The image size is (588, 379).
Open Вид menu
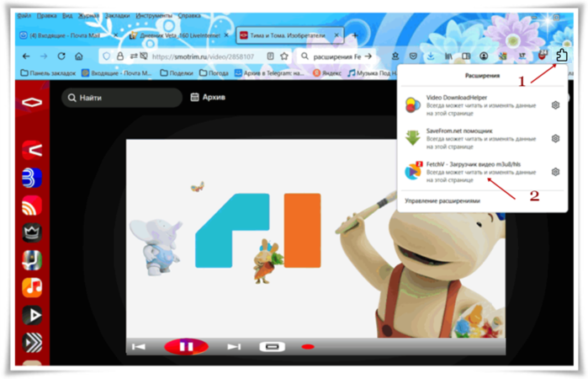pyautogui.click(x=67, y=16)
